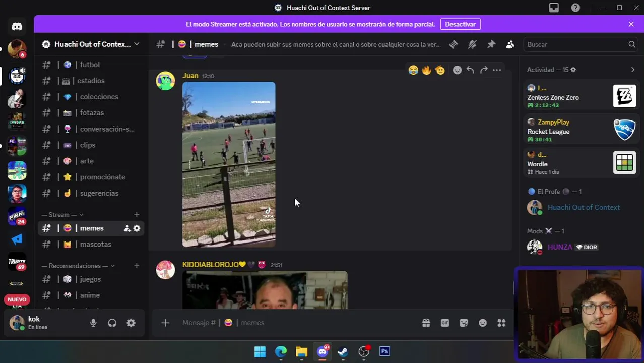Open the anime channel
Screen dimensions: 644x363
pyautogui.click(x=91, y=295)
